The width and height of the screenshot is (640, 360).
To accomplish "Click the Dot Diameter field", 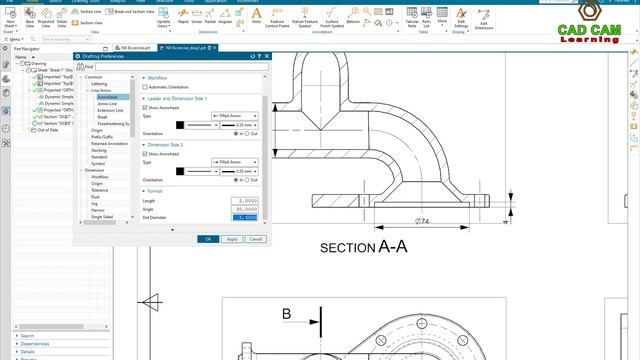I will tap(245, 218).
